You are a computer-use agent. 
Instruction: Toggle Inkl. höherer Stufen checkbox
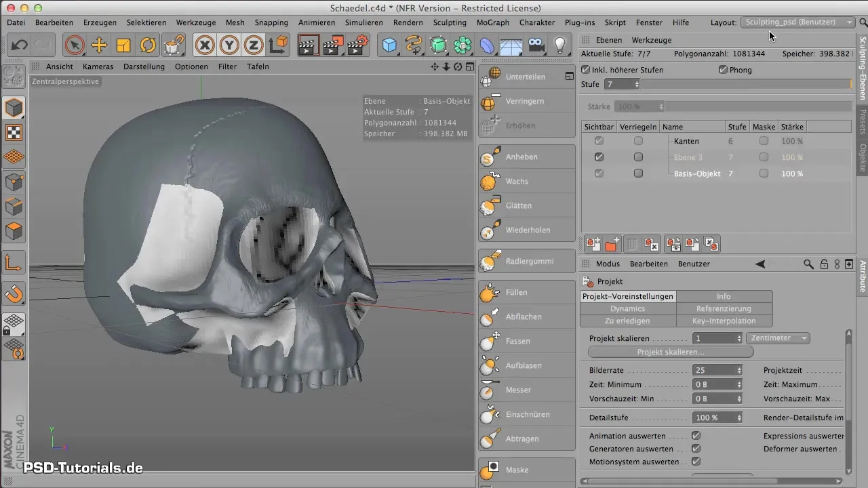point(587,70)
